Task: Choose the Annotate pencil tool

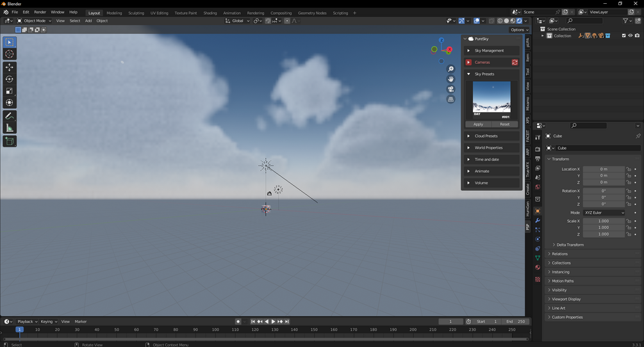Action: coord(10,116)
